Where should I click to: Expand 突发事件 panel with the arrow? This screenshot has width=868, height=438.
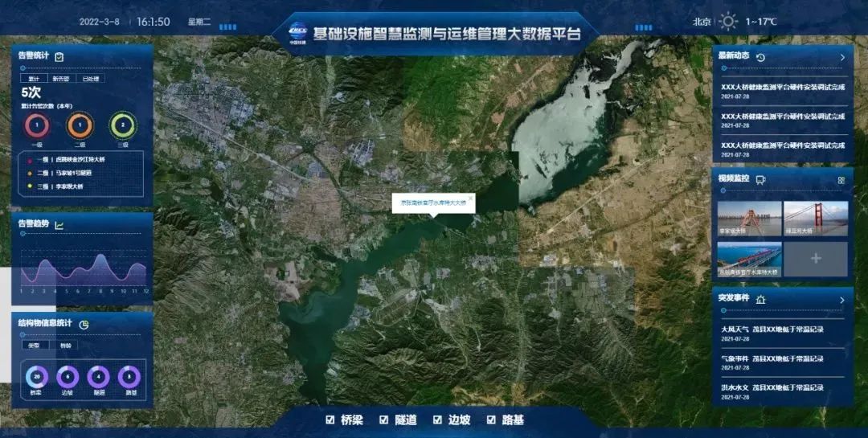pos(841,300)
